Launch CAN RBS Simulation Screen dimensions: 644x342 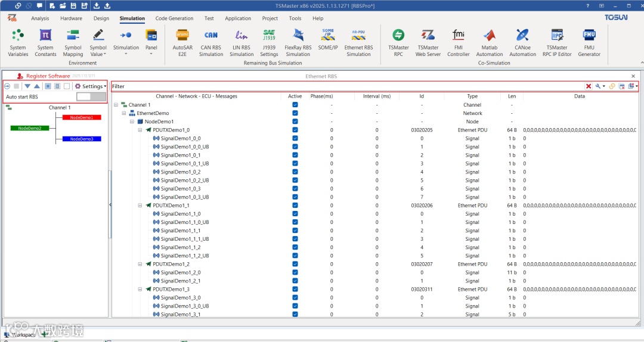[x=211, y=42]
